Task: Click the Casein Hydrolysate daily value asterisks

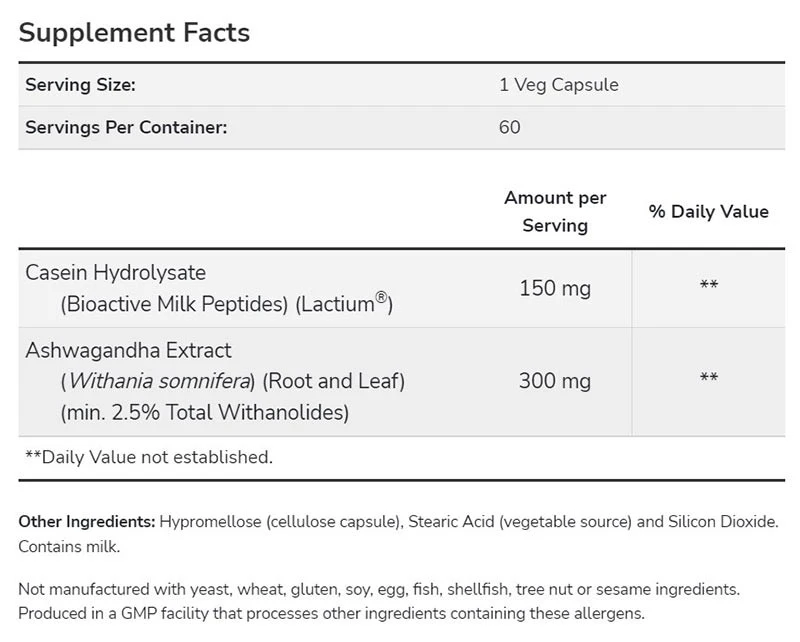Action: click(708, 287)
